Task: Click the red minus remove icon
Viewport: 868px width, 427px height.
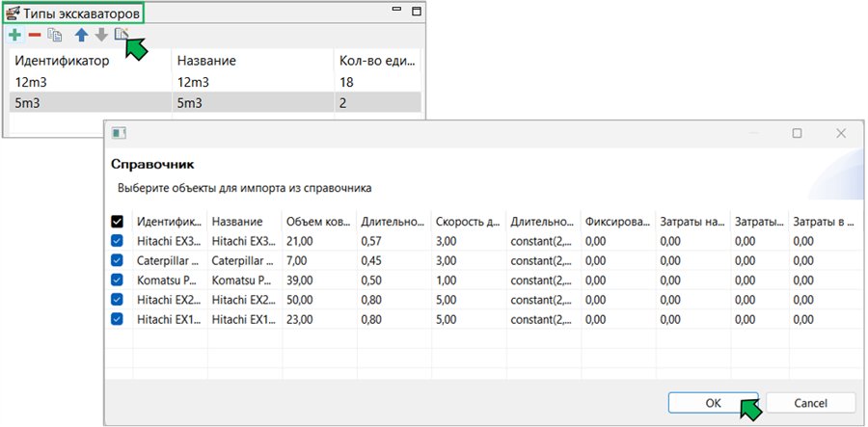Action: click(35, 36)
